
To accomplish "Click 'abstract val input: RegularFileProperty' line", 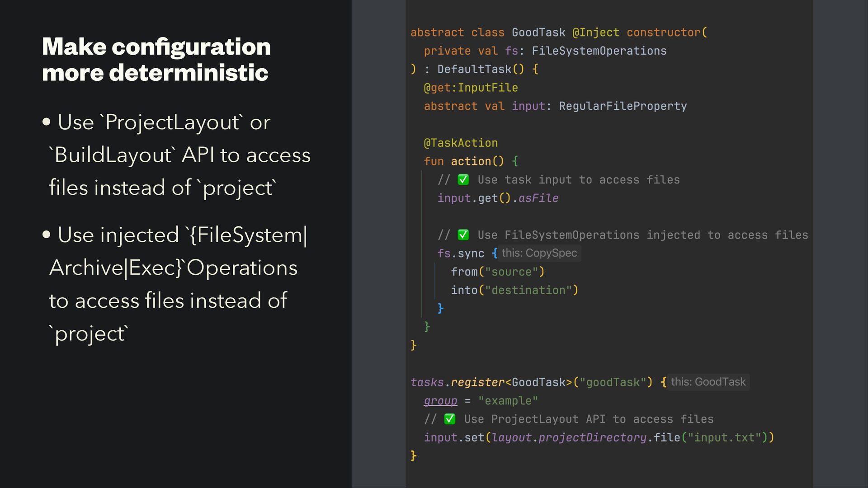I will pyautogui.click(x=556, y=106).
